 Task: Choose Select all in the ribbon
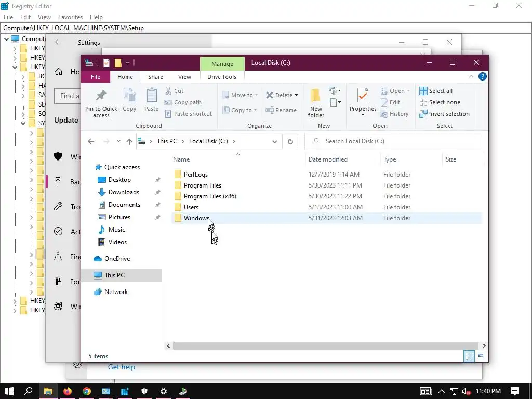tap(436, 91)
